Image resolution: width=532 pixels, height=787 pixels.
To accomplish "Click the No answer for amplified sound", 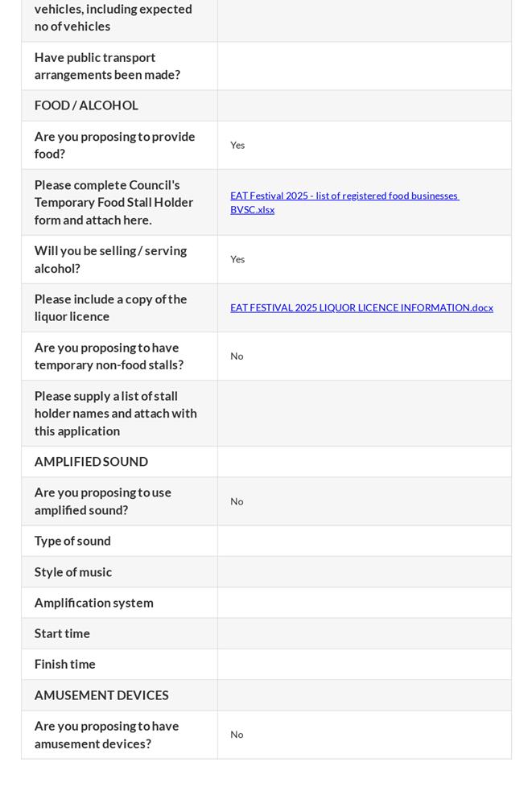I will 237,501.
